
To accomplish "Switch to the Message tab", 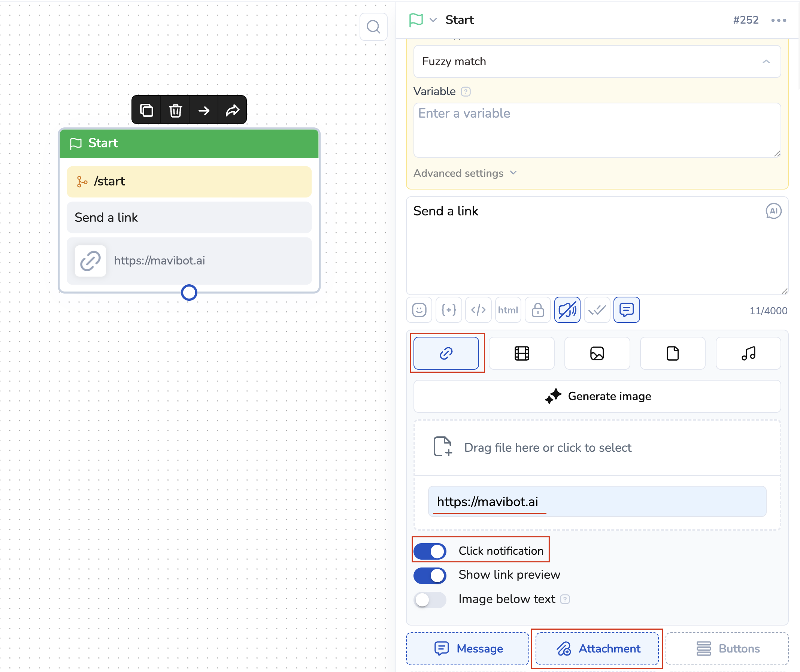I will point(468,648).
